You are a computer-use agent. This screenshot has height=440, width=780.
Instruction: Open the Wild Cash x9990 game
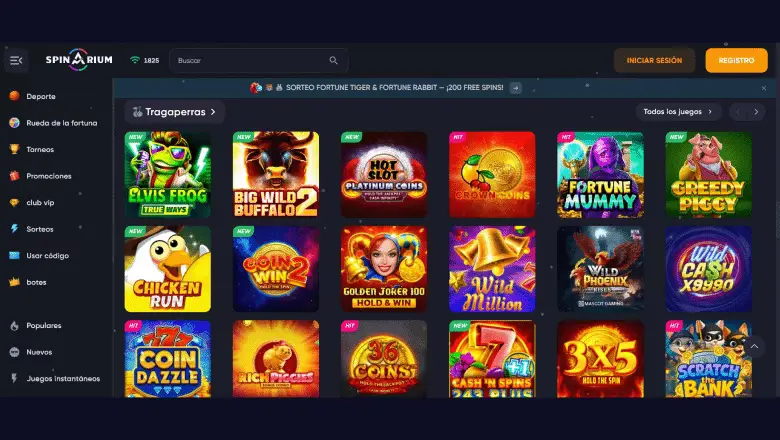[x=709, y=269]
